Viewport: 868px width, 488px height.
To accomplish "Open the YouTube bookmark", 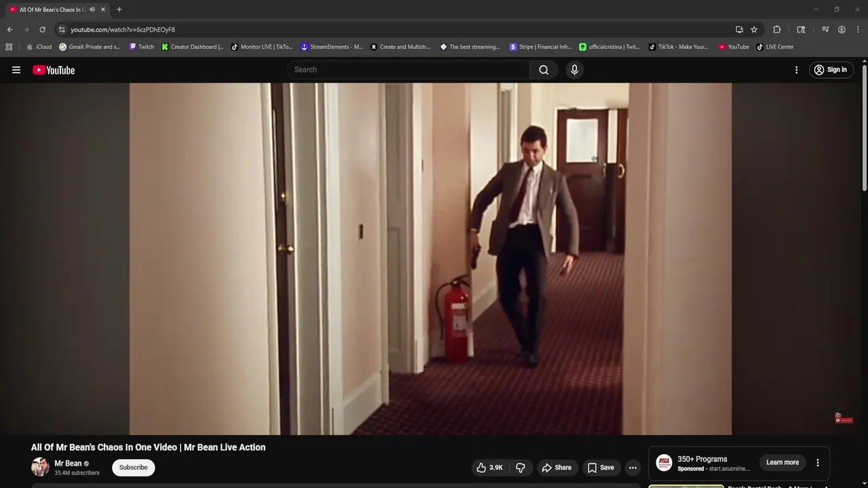I will [734, 47].
